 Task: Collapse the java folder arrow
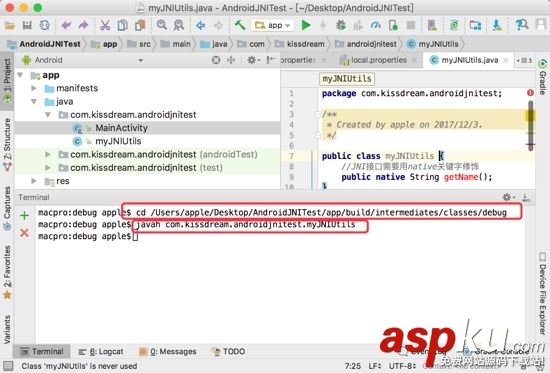click(34, 101)
